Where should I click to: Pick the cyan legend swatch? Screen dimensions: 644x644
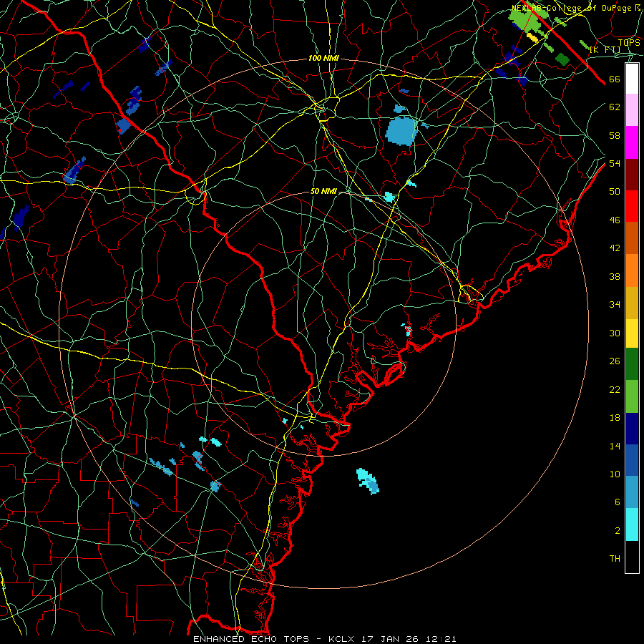[632, 525]
